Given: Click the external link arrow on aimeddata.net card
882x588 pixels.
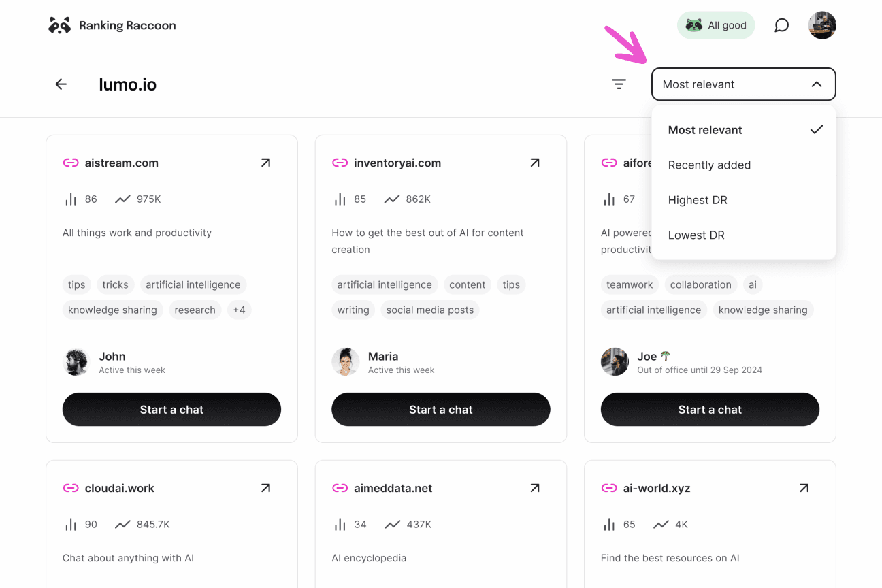Looking at the screenshot, I should pos(534,488).
